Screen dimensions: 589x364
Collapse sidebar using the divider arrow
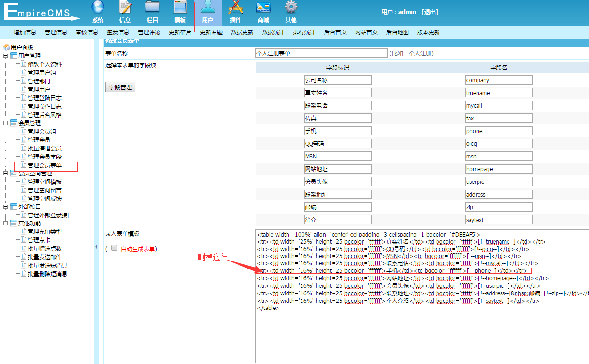96,247
